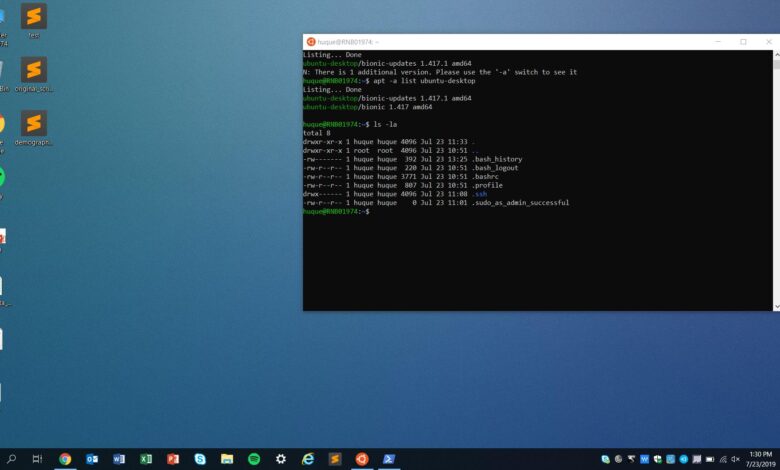Click the blue W tray icon
780x470 pixels.
[645, 459]
